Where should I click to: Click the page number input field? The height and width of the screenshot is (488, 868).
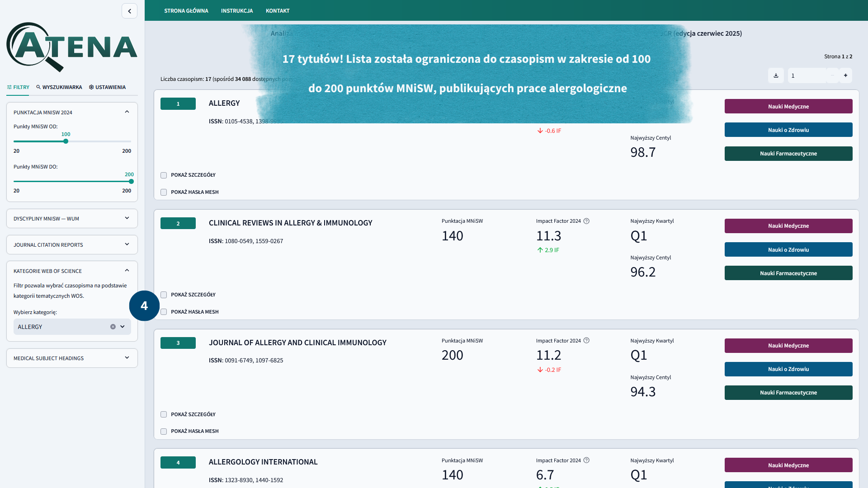point(807,75)
